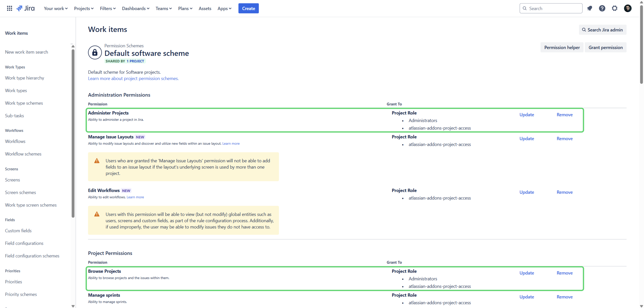Open Learn more about project permission schemes
Image resolution: width=644 pixels, height=308 pixels.
point(133,78)
